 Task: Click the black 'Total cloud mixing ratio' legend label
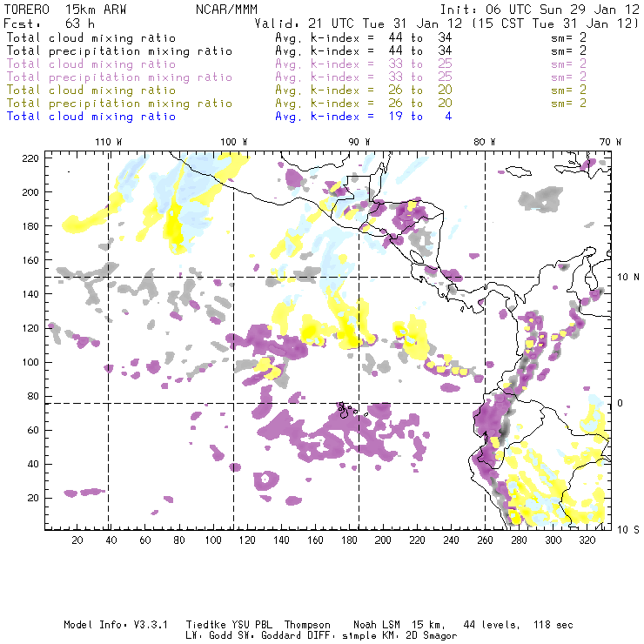[x=91, y=37]
